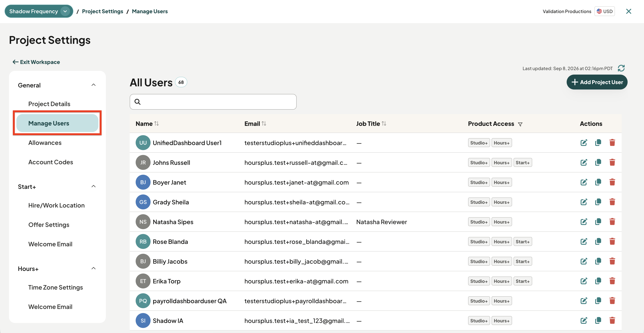644x333 pixels.
Task: Click Add Project User button
Action: 597,82
